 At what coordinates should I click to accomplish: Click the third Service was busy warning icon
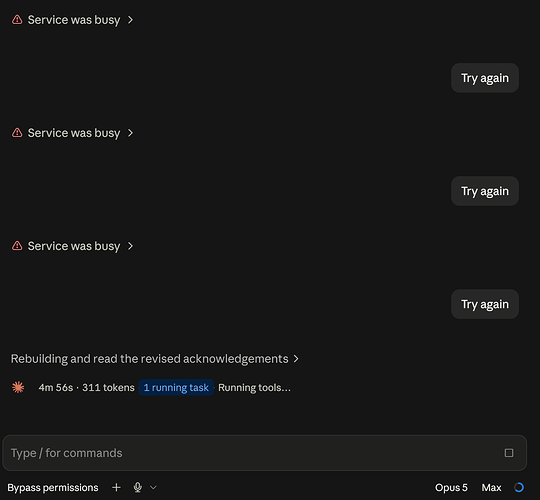click(17, 246)
